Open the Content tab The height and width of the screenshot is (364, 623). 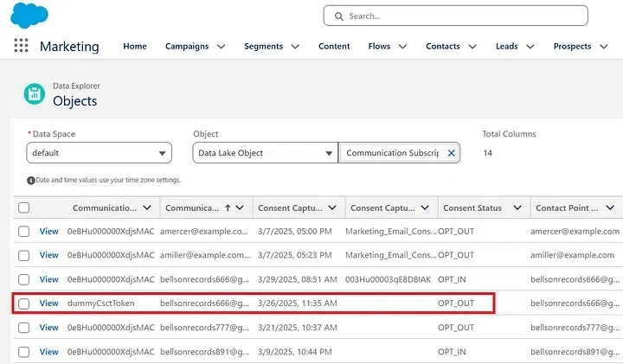click(334, 46)
